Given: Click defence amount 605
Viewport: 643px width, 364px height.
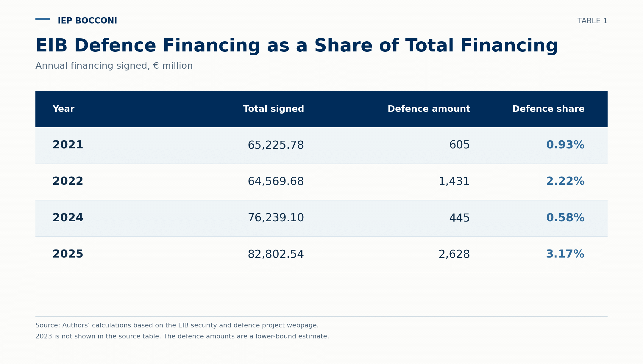Looking at the screenshot, I should tap(460, 145).
